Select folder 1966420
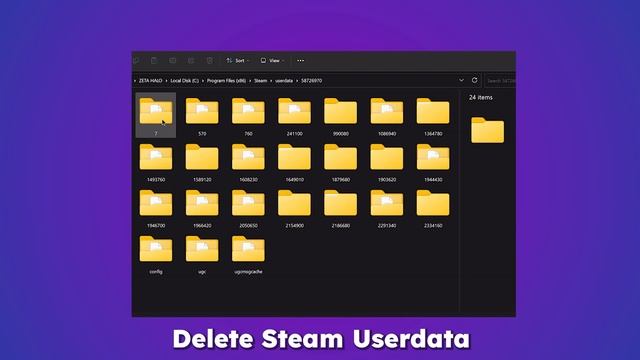Image resolution: width=640 pixels, height=360 pixels. pos(202,208)
